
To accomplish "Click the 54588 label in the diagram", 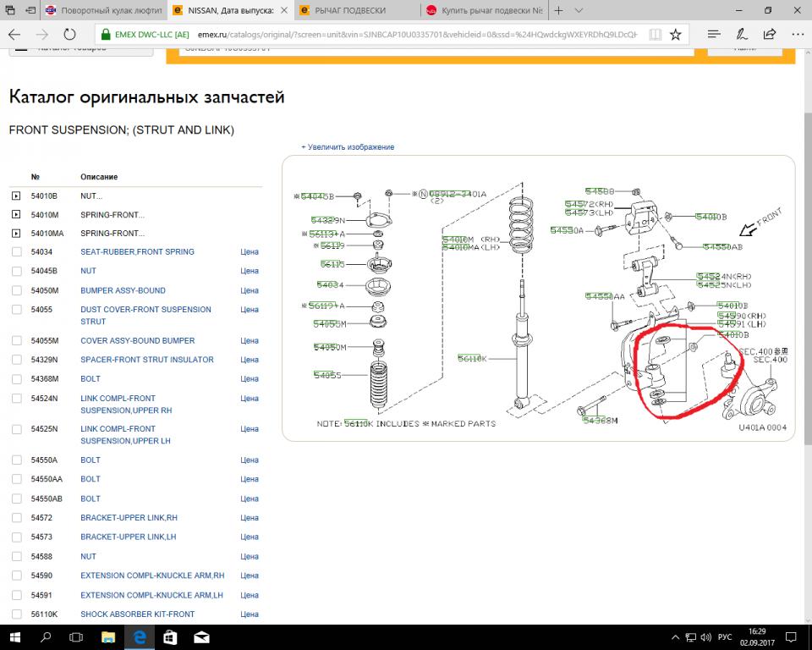I will tap(600, 191).
